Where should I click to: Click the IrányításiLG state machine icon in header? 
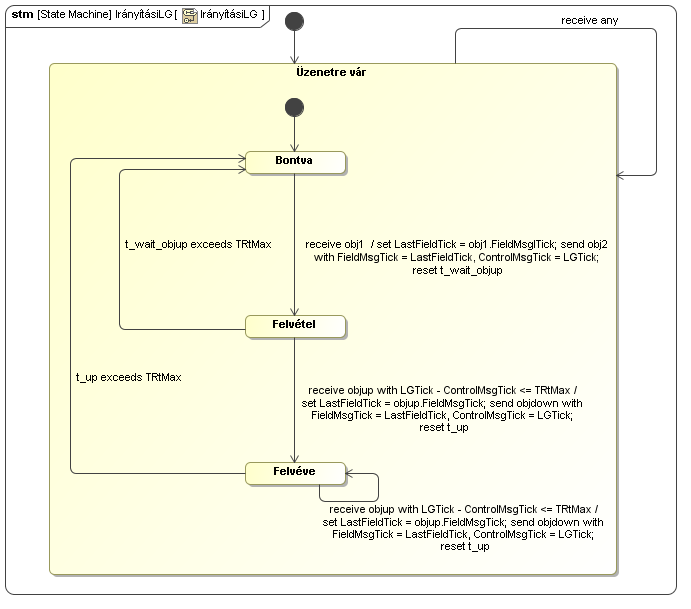pyautogui.click(x=190, y=15)
